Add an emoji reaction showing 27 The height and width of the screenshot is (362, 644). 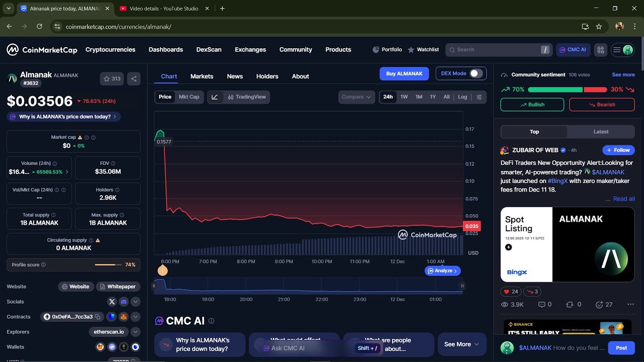tap(604, 305)
